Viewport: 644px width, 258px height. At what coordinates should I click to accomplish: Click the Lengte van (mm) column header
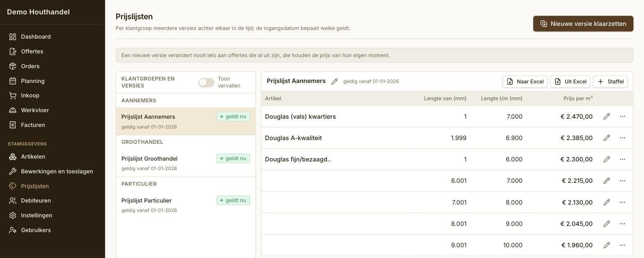[x=445, y=99]
